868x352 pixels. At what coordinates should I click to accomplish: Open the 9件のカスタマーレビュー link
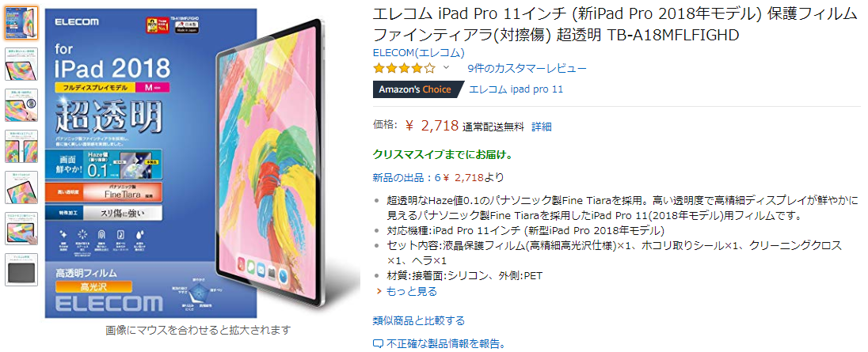(527, 69)
